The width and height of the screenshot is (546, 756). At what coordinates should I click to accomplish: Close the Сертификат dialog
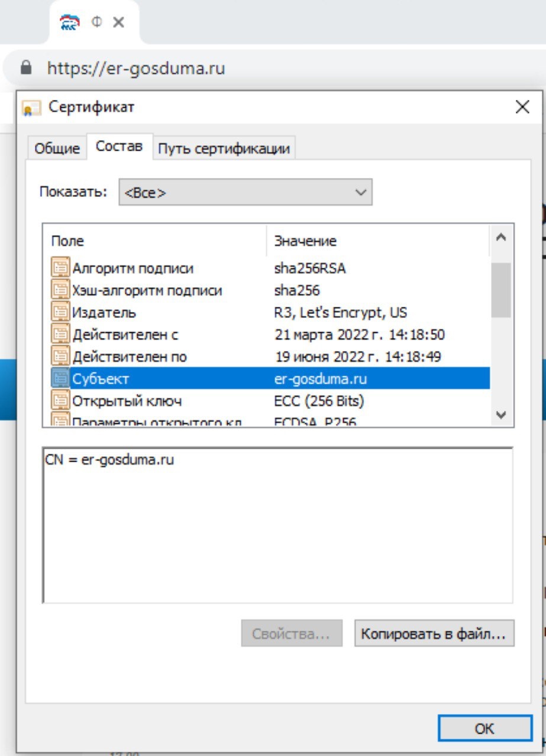(522, 107)
